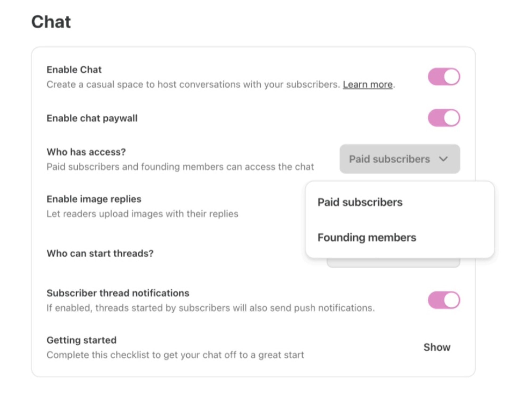This screenshot has height=410, width=532.
Task: Open the Learn more link
Action: 368,85
